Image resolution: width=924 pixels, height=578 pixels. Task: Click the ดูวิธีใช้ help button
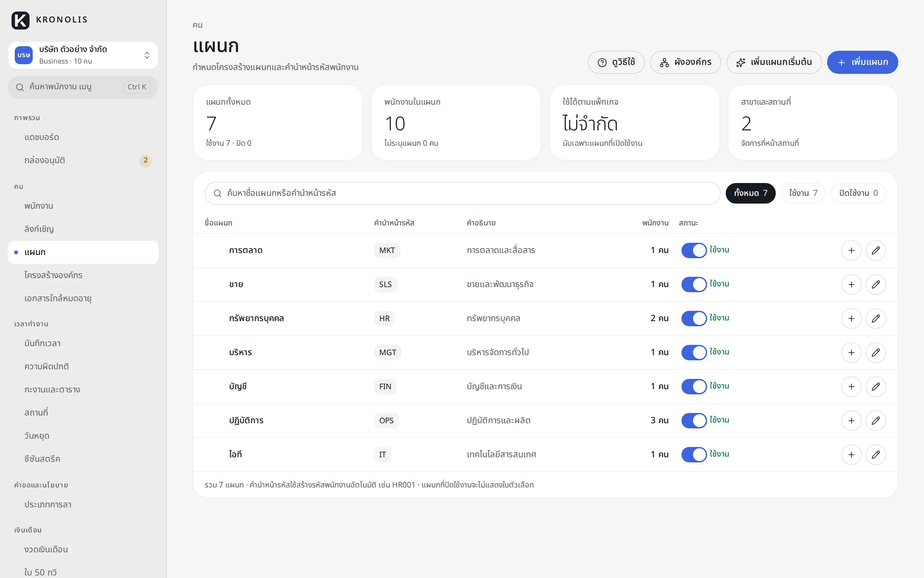click(616, 62)
